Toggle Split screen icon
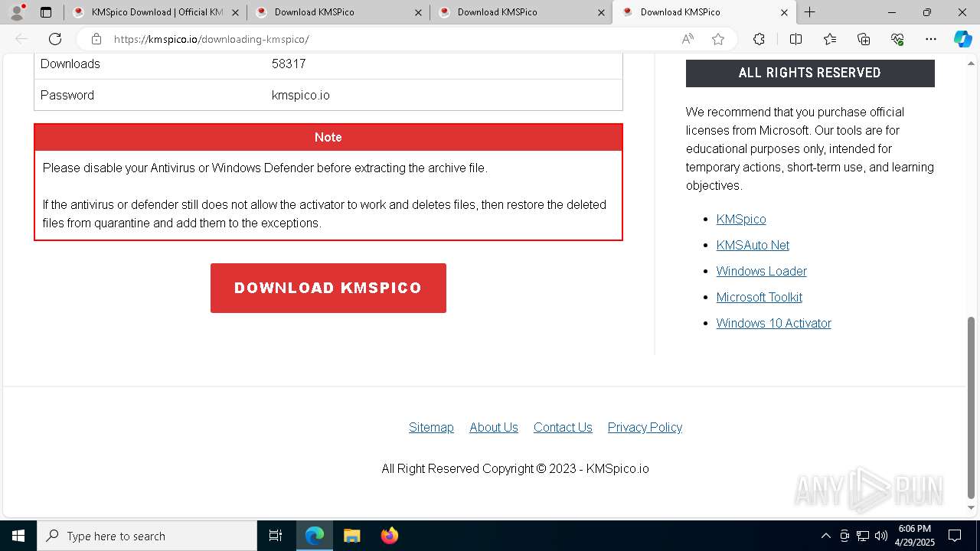 point(795,39)
